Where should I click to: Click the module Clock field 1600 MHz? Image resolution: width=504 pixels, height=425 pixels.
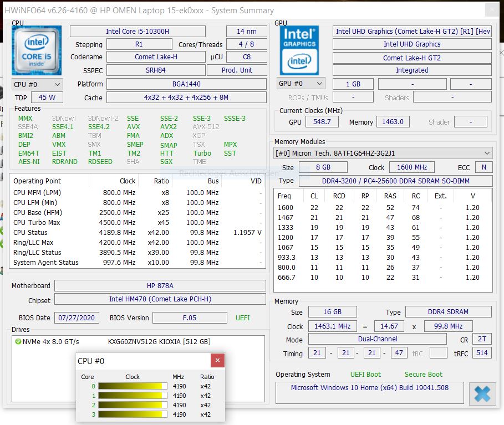point(412,167)
